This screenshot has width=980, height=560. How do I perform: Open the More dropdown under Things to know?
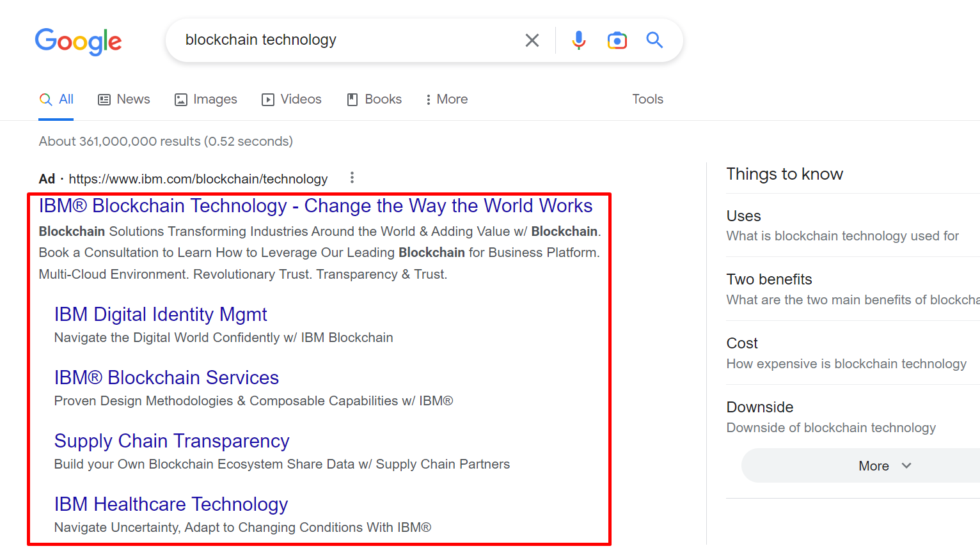pos(885,465)
